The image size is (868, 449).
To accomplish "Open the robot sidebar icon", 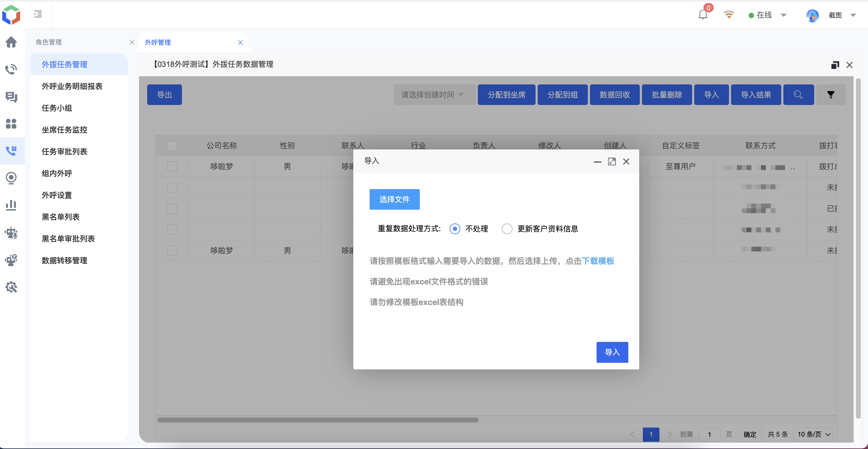I will click(11, 233).
